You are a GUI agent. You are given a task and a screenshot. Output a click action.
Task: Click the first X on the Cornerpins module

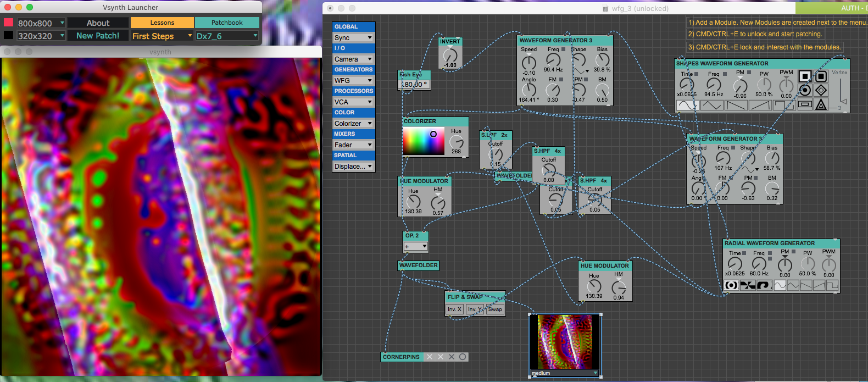430,357
